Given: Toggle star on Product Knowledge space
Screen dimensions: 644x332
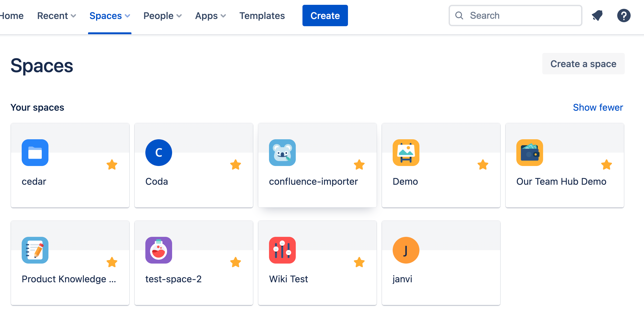Looking at the screenshot, I should click(112, 262).
